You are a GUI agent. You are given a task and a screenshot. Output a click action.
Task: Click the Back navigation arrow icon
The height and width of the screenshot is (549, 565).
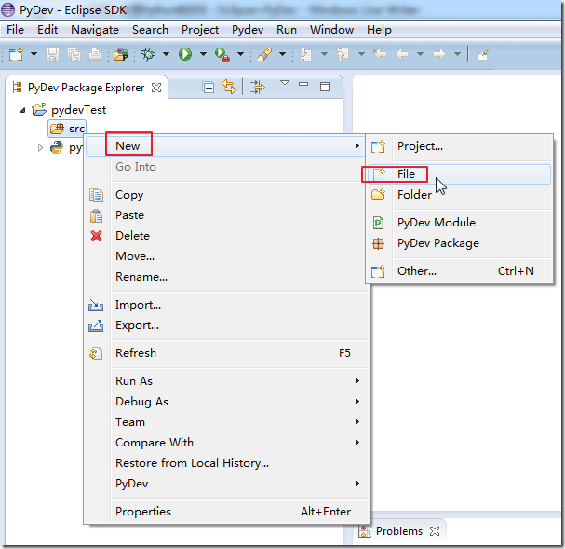click(402, 54)
